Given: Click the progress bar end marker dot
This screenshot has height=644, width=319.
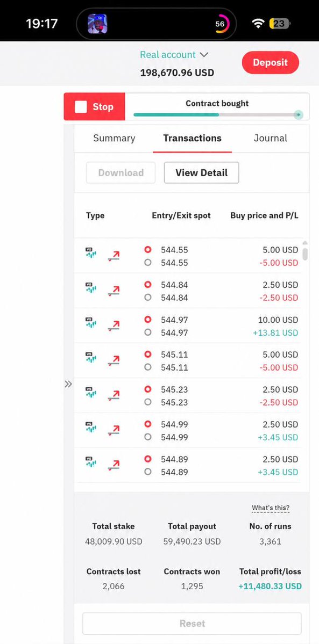Looking at the screenshot, I should click(299, 115).
